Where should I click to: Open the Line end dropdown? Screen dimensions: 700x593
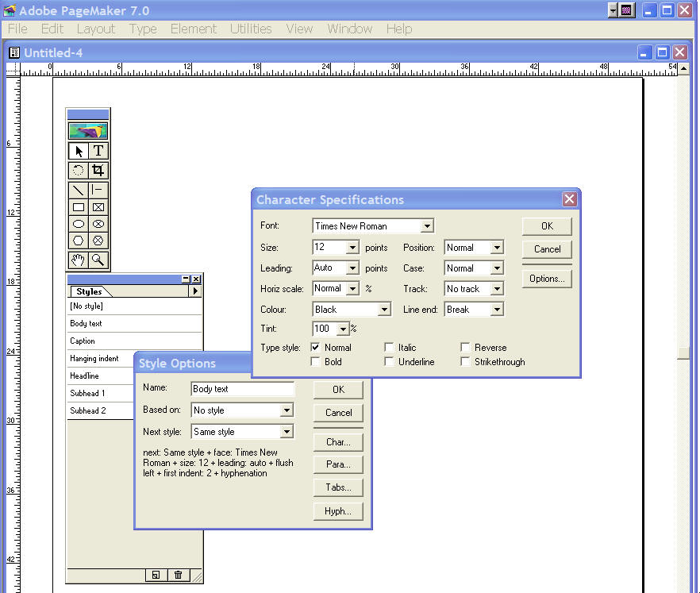pos(497,309)
